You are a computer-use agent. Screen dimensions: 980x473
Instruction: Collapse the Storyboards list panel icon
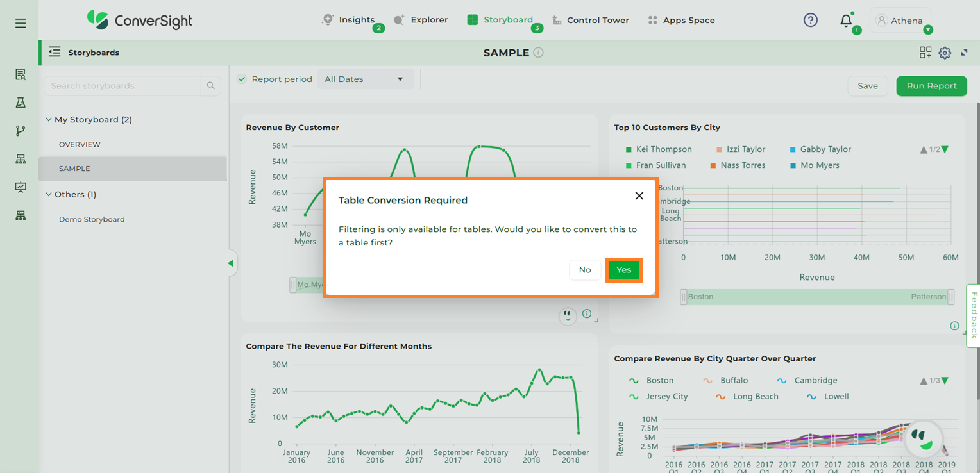point(55,52)
